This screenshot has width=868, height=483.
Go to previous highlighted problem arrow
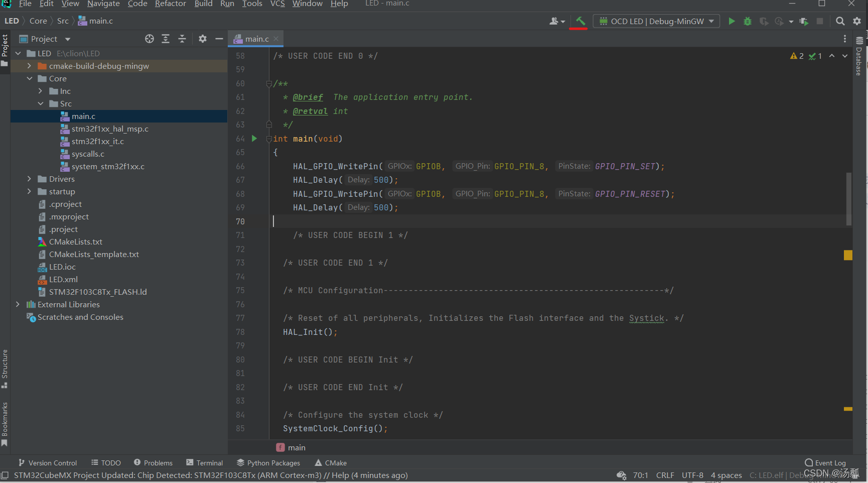click(x=832, y=56)
